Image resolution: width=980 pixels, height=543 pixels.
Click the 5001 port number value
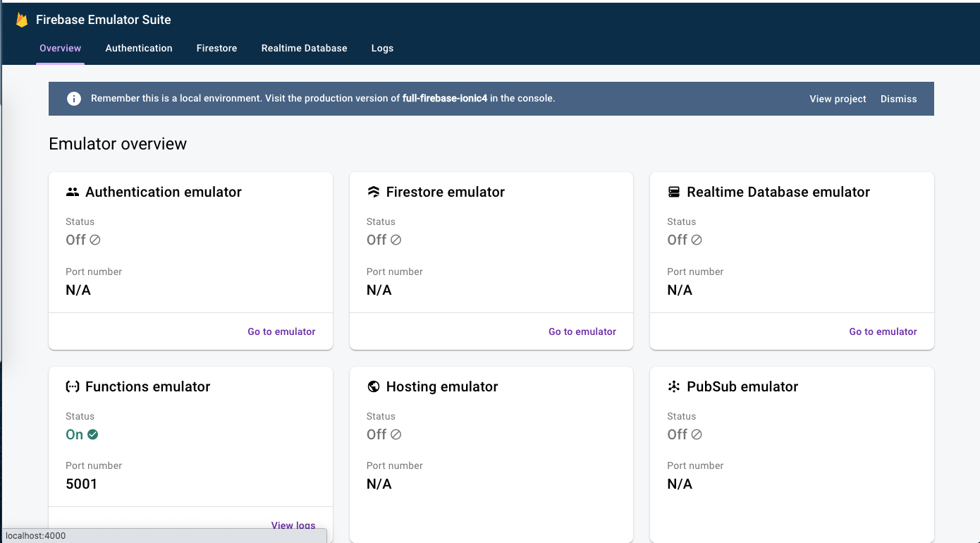click(82, 484)
